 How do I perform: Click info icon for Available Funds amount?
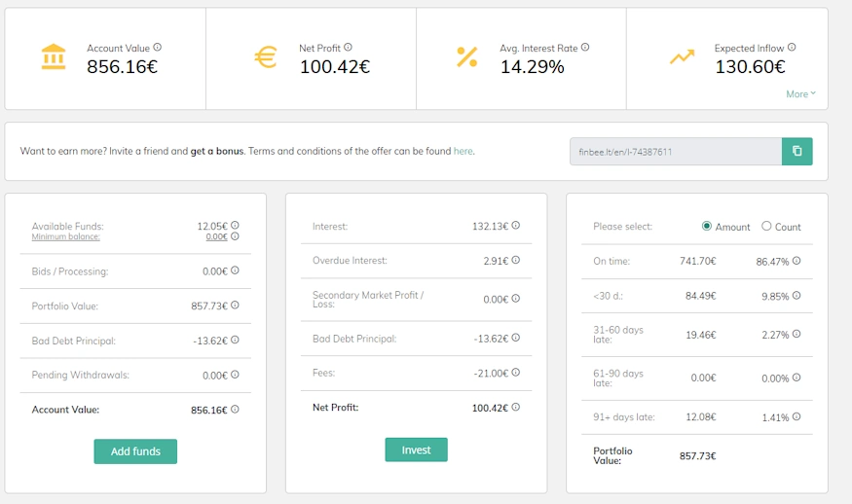tap(235, 225)
